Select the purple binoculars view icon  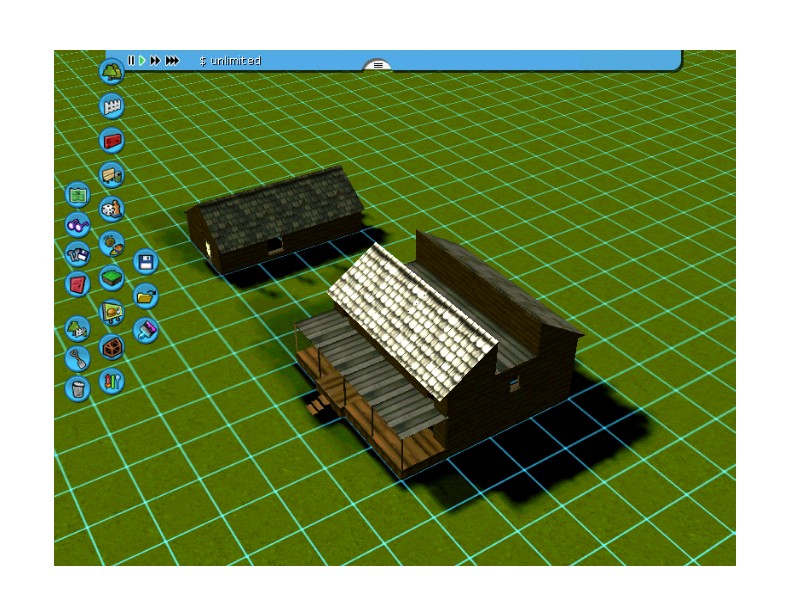(x=77, y=224)
